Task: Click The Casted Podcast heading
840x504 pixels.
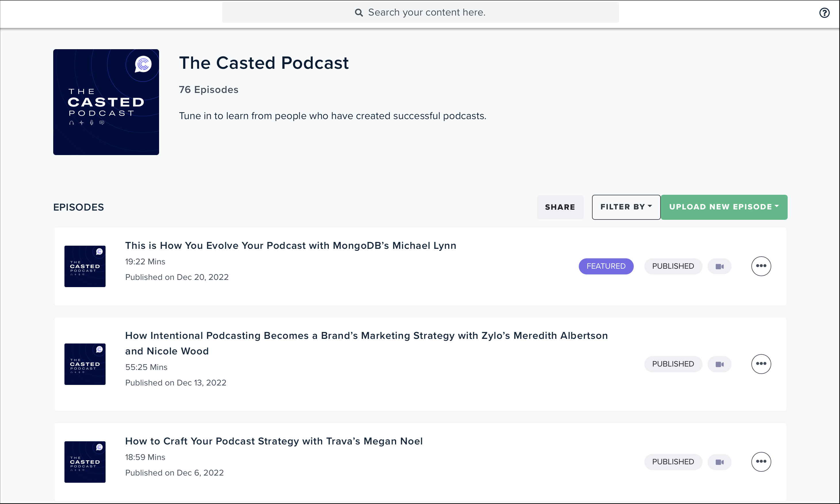Action: tap(264, 63)
